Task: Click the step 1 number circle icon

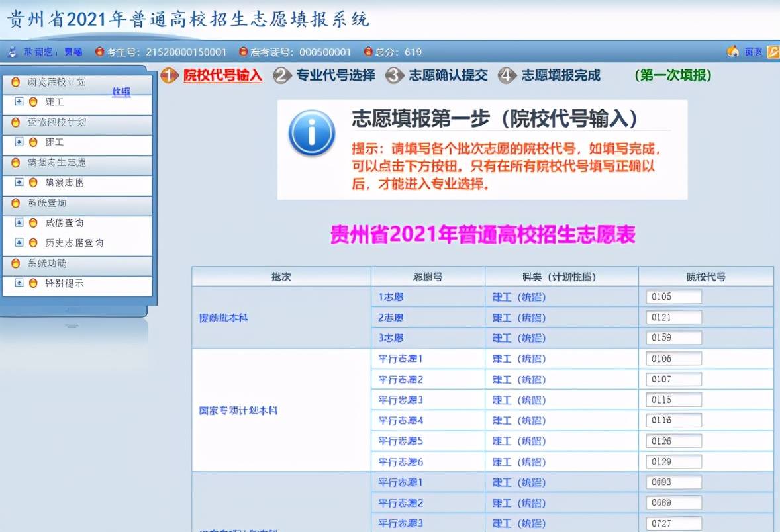Action: (x=170, y=75)
